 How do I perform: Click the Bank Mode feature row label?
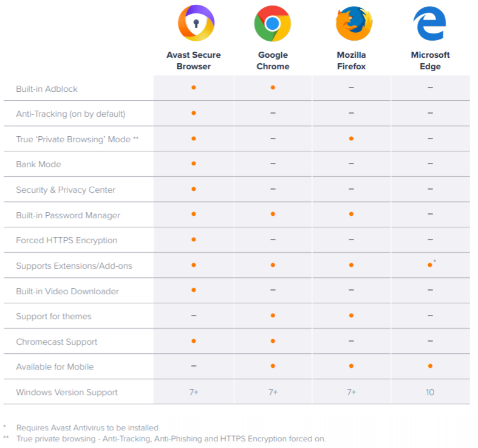pyautogui.click(x=39, y=165)
